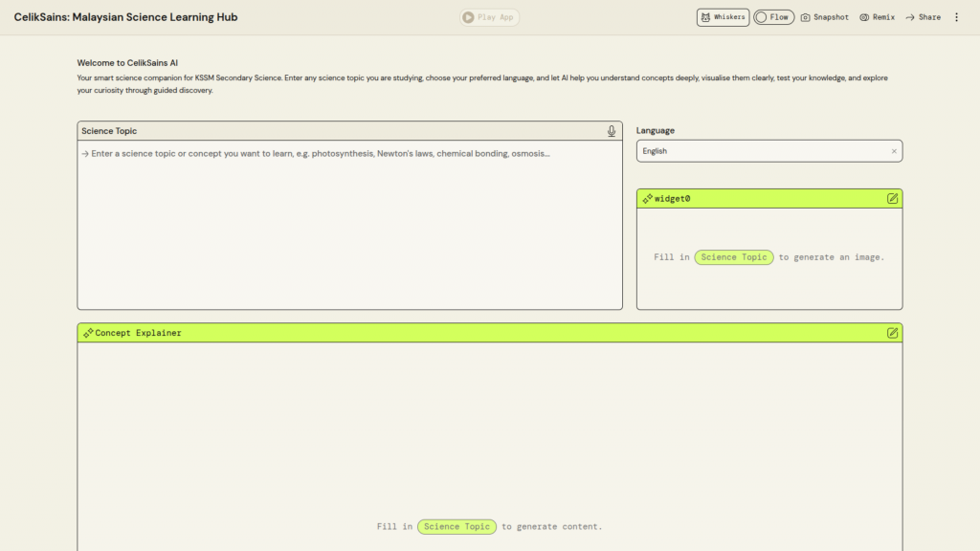Clear the English language selection
This screenshot has height=551, width=980.
tap(894, 151)
